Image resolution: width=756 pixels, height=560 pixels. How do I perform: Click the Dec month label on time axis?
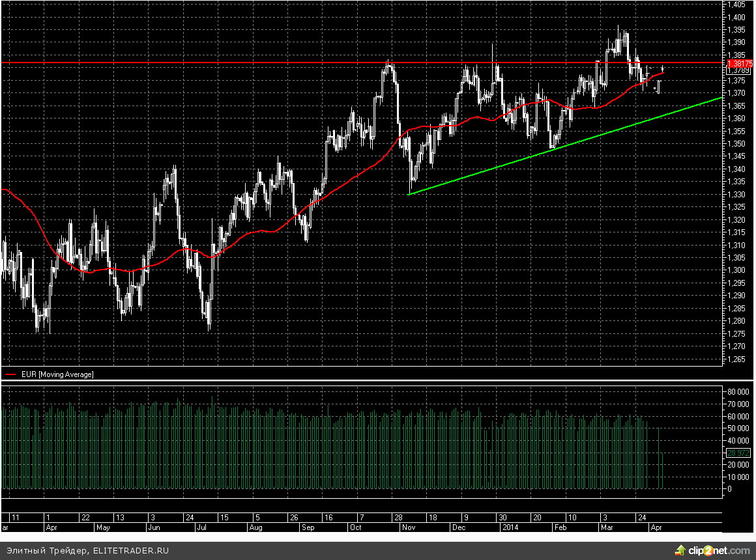click(x=459, y=527)
